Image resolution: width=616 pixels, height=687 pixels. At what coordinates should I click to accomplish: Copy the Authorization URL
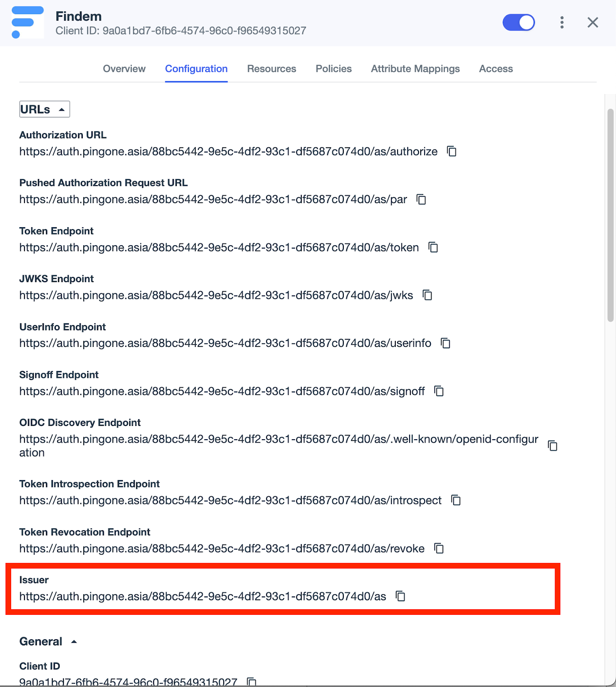(452, 151)
